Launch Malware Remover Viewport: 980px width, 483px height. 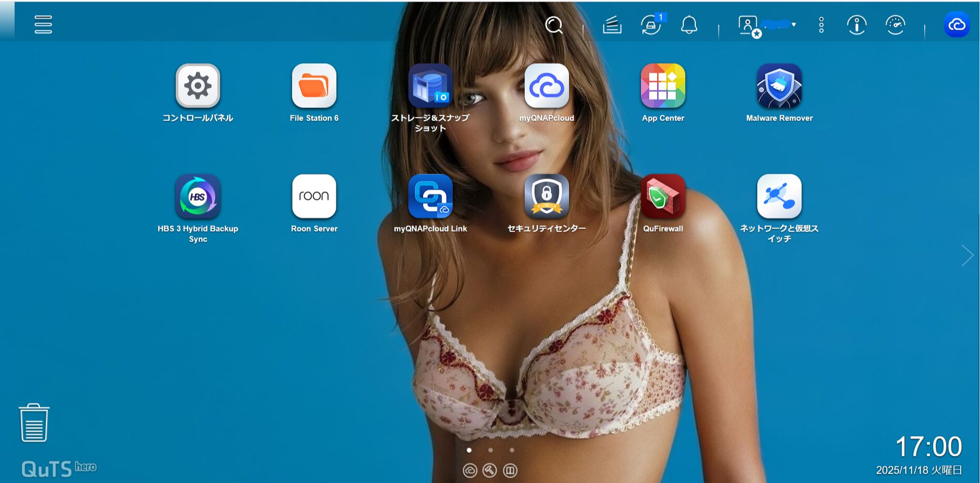click(779, 86)
